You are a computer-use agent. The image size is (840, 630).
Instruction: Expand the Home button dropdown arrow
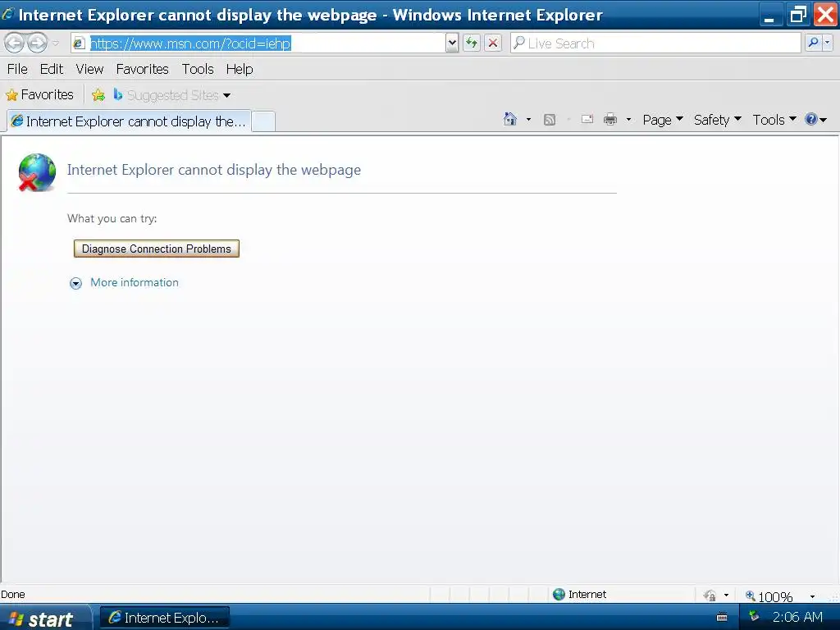(x=528, y=120)
